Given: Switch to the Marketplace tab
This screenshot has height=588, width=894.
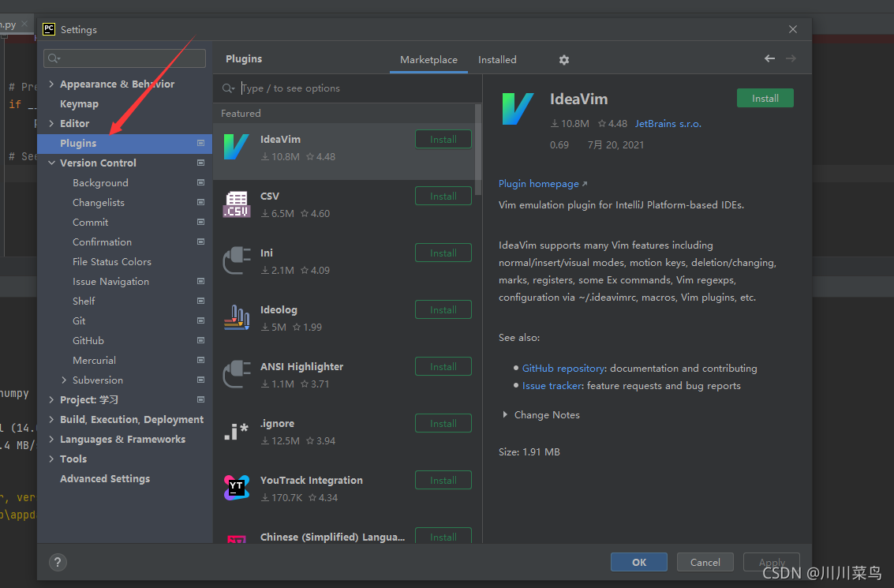Looking at the screenshot, I should pos(428,60).
